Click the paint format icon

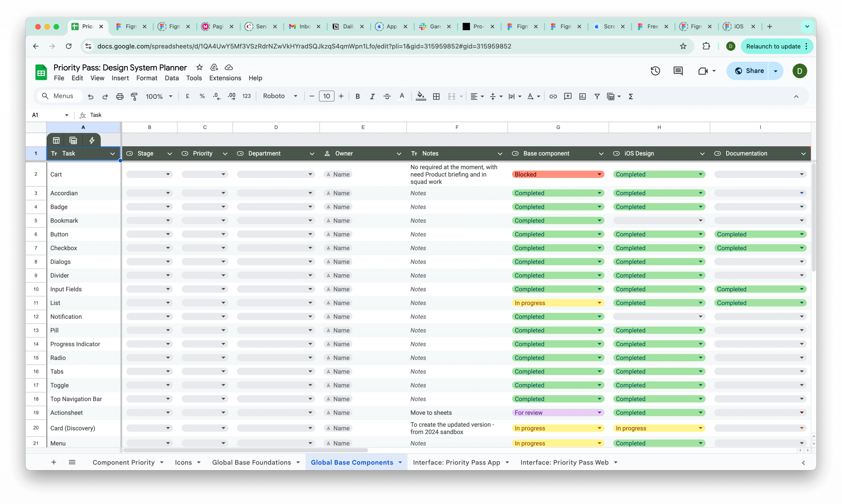click(x=134, y=96)
